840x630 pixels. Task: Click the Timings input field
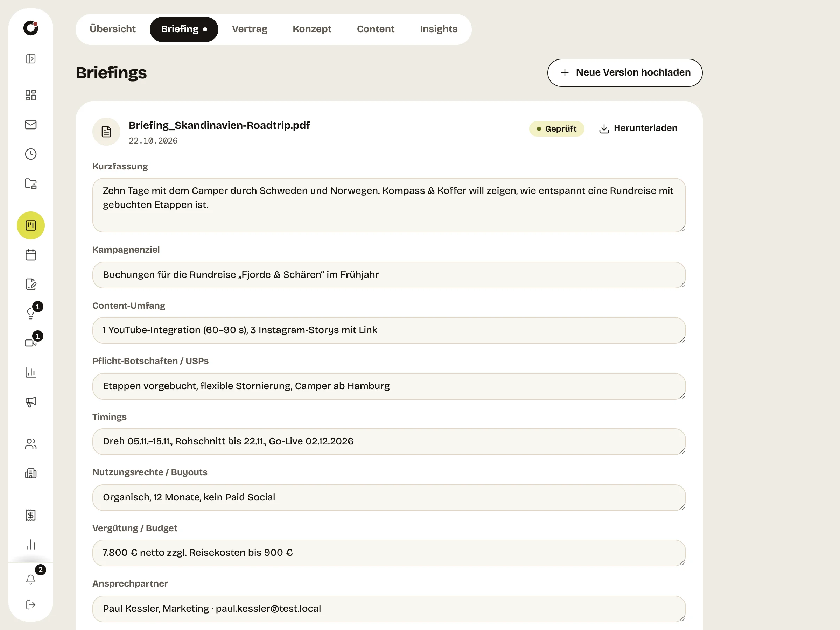[x=389, y=442]
